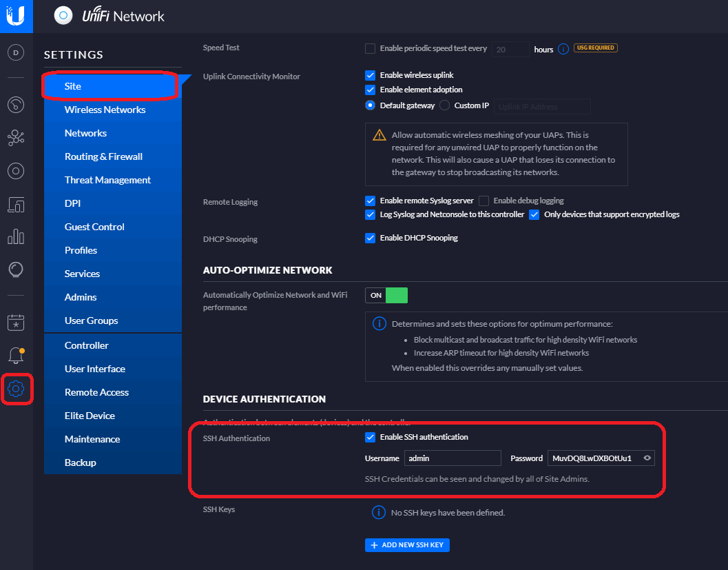
Task: Click the Ubiquiti logo in the corner
Action: [x=16, y=16]
